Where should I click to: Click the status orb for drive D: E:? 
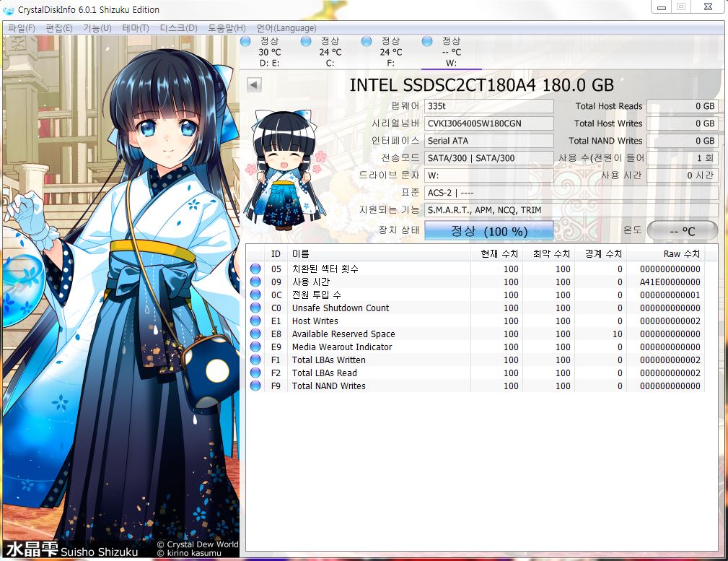245,41
